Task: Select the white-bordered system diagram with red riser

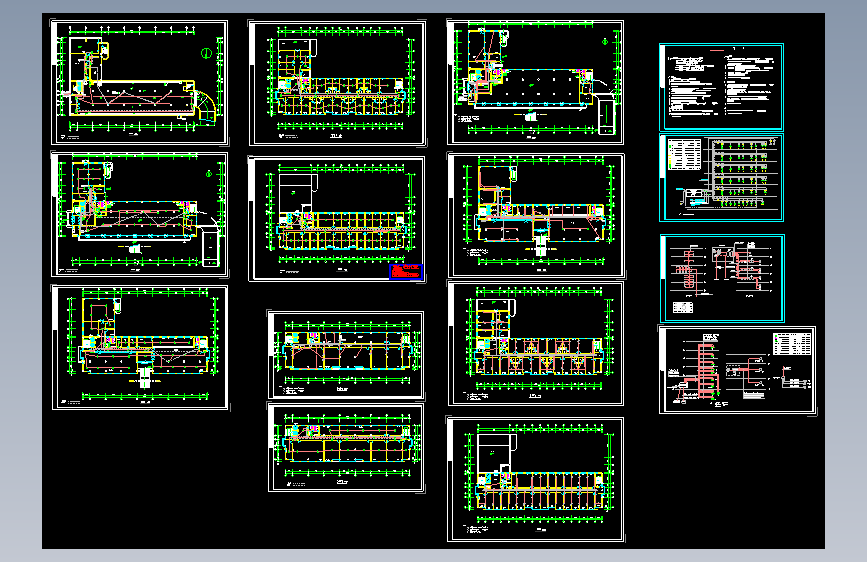Action: coord(738,370)
